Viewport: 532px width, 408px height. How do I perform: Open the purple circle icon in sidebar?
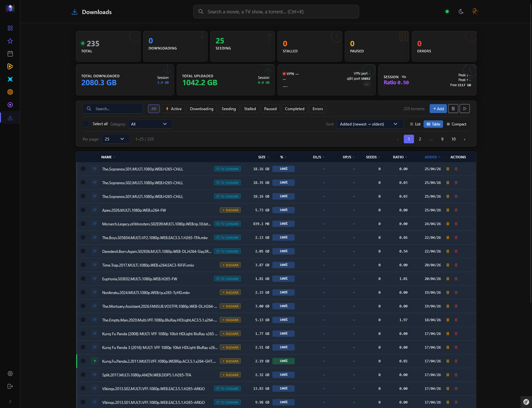click(x=10, y=105)
